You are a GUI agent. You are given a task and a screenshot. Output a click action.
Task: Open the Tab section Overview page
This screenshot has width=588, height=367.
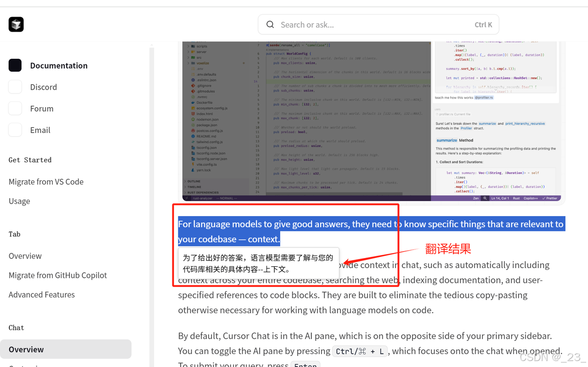(x=25, y=256)
